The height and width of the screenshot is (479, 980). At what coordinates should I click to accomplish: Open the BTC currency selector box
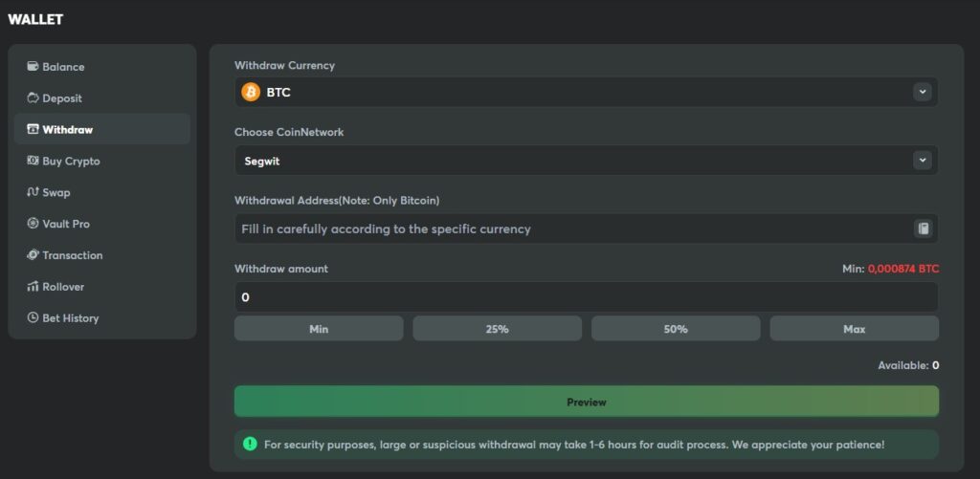(x=587, y=93)
